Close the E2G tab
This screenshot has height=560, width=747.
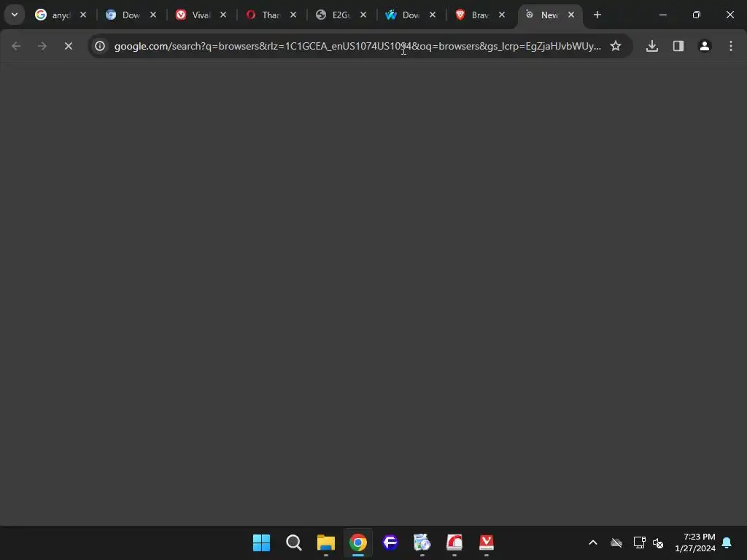[363, 15]
